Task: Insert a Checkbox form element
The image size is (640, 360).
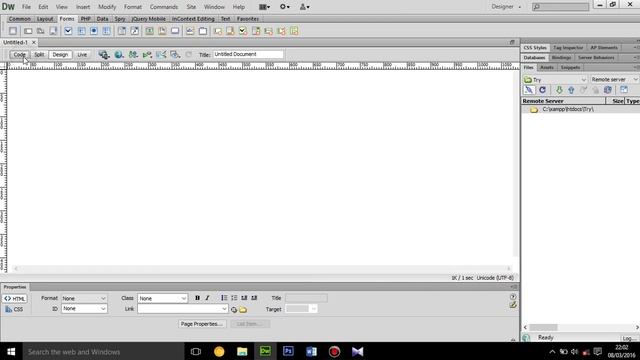Action: coord(68,31)
